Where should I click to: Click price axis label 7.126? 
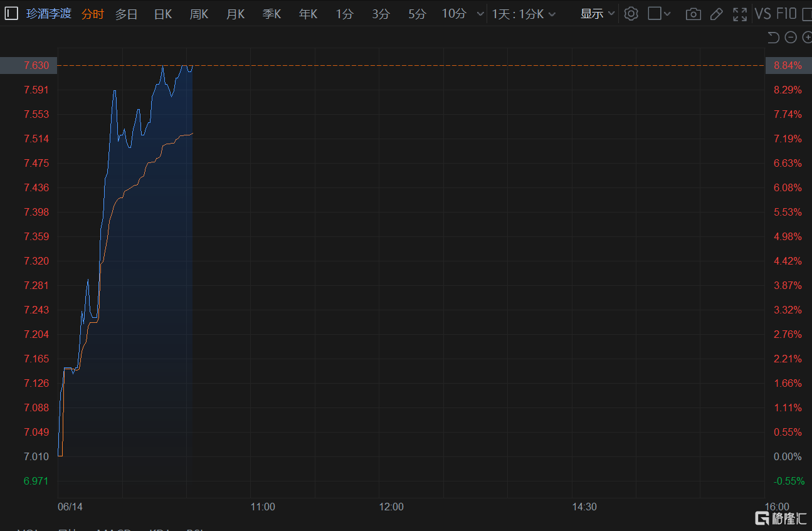pos(36,383)
